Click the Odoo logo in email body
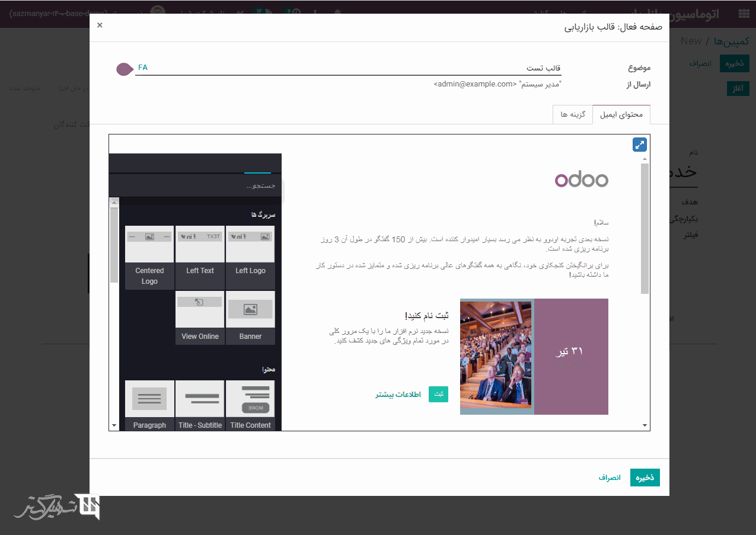This screenshot has width=756, height=535. click(x=581, y=180)
